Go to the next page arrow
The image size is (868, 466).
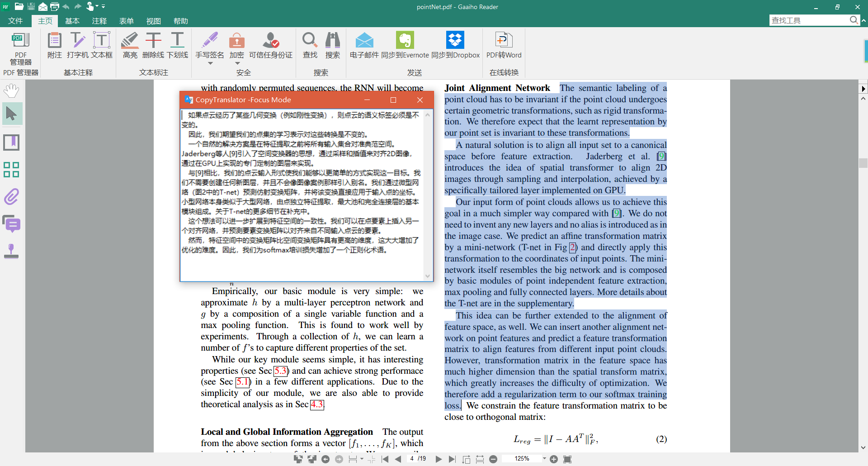coord(438,459)
